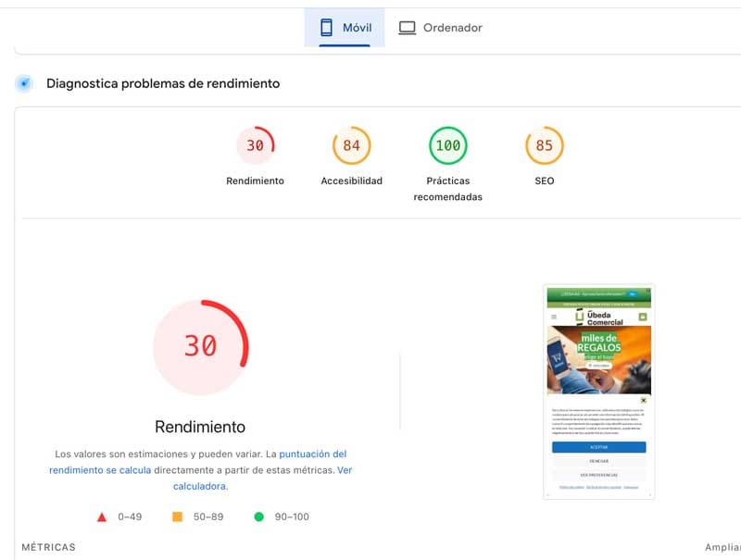Click the monitor icon next to Ordenador
This screenshot has height=560, width=741.
406,27
